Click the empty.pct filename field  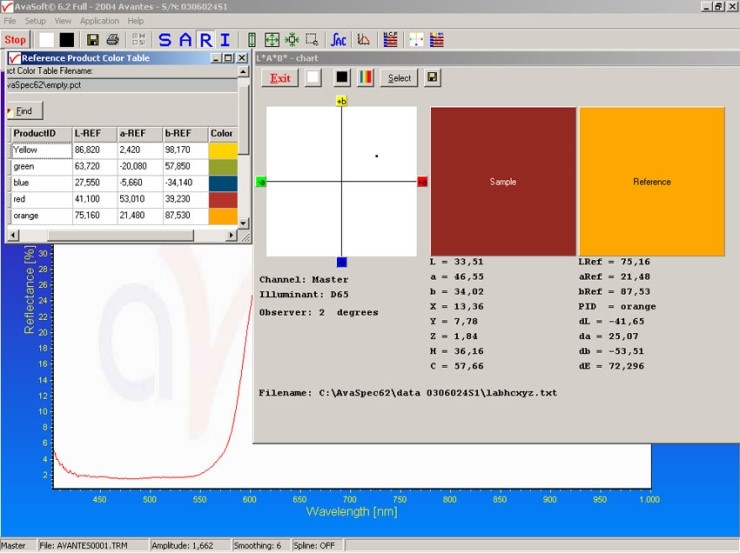tap(121, 85)
